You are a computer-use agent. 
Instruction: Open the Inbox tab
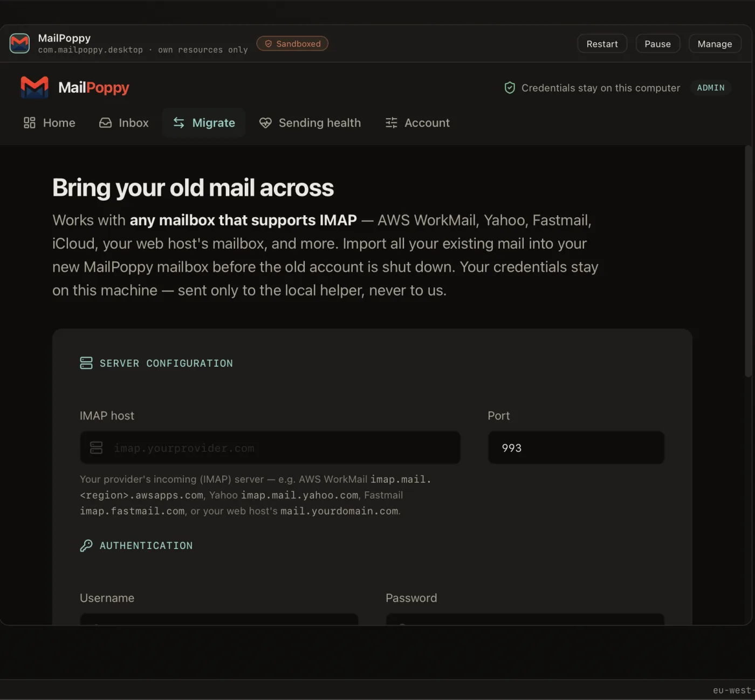pos(124,123)
